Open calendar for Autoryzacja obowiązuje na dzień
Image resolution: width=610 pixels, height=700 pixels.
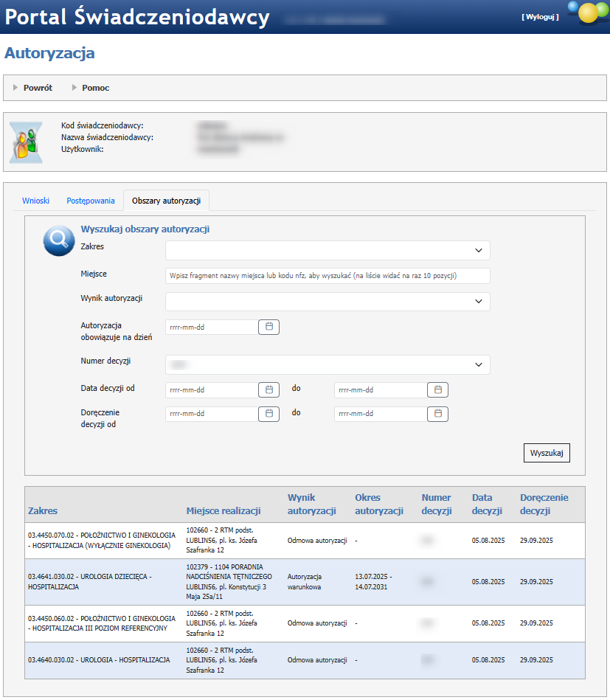pyautogui.click(x=268, y=327)
